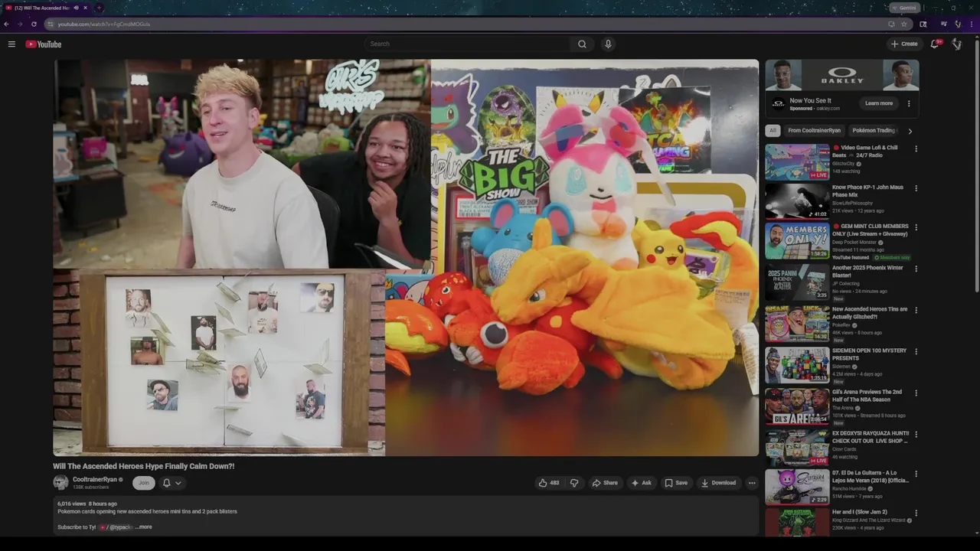Click the video player area

(406, 258)
